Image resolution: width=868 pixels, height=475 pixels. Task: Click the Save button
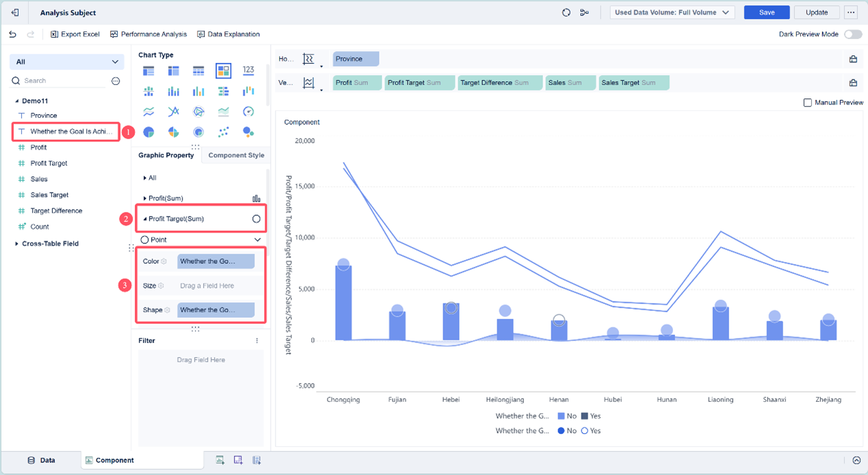767,12
